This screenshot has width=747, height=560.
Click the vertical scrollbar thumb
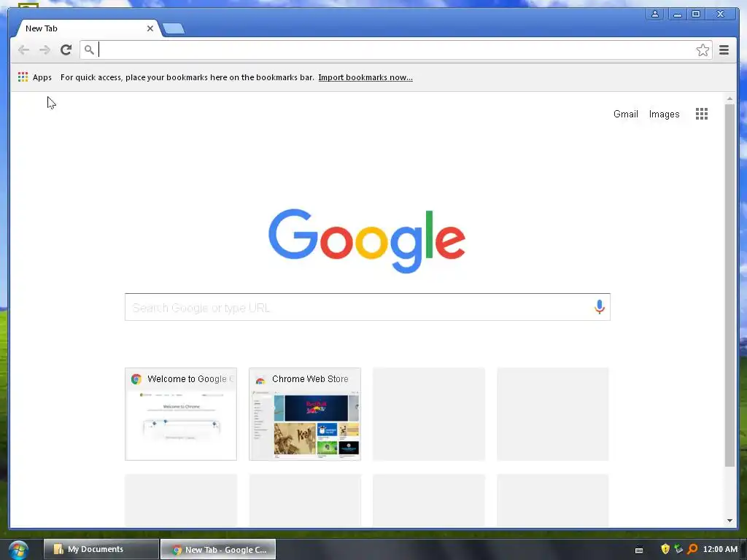729,285
